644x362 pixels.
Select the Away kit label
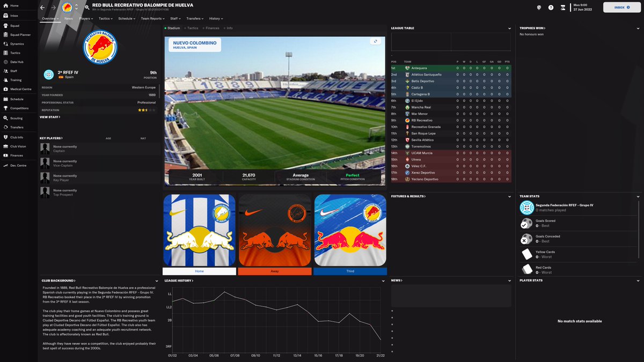coord(275,271)
